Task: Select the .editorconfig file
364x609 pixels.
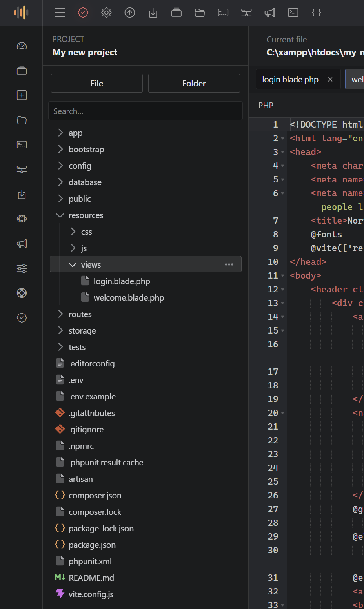Action: [91, 364]
